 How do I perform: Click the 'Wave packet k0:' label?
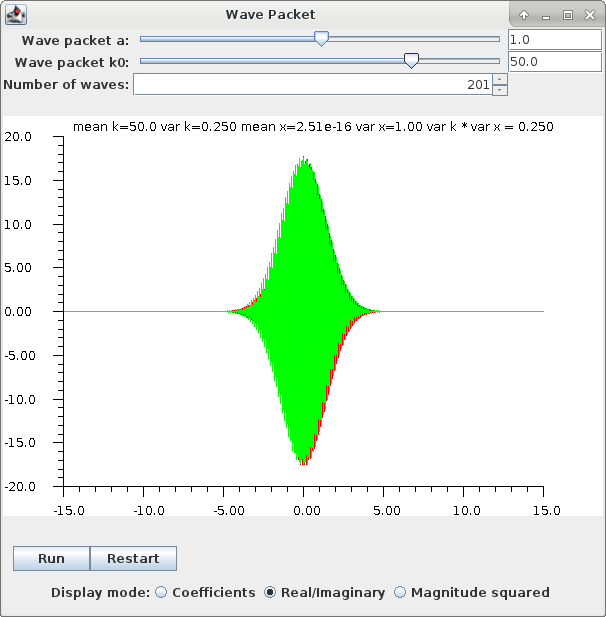click(x=72, y=63)
